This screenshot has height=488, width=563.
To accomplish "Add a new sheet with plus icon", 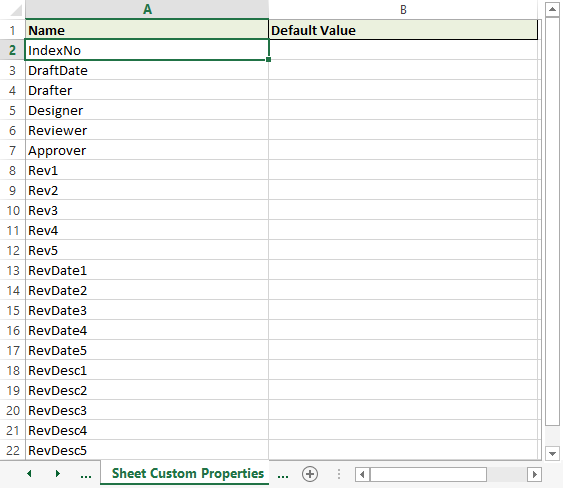I will [310, 474].
